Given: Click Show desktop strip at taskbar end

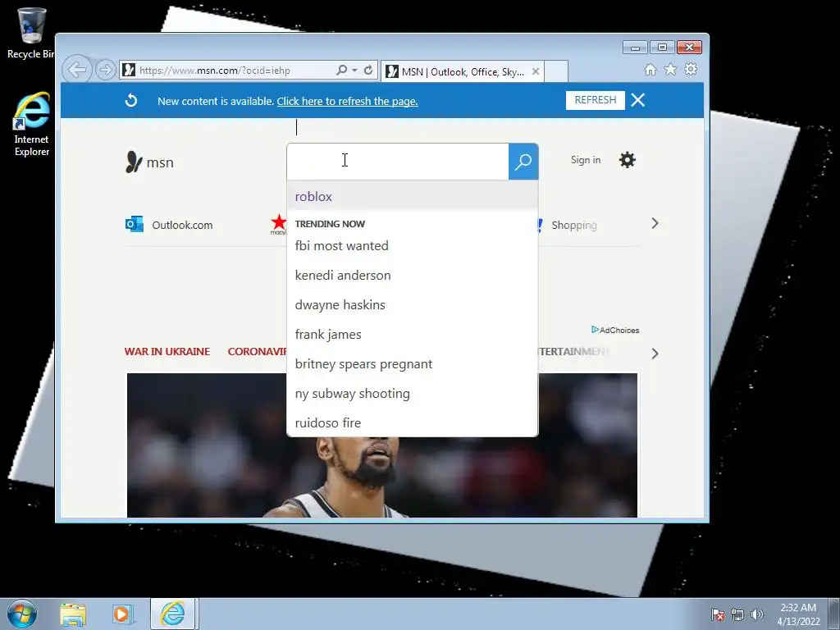Looking at the screenshot, I should [x=834, y=614].
